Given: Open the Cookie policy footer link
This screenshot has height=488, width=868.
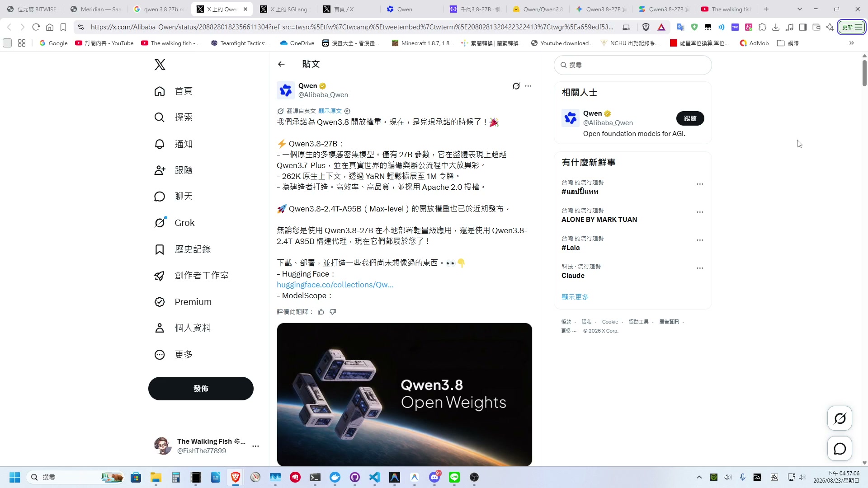Looking at the screenshot, I should pos(610,322).
